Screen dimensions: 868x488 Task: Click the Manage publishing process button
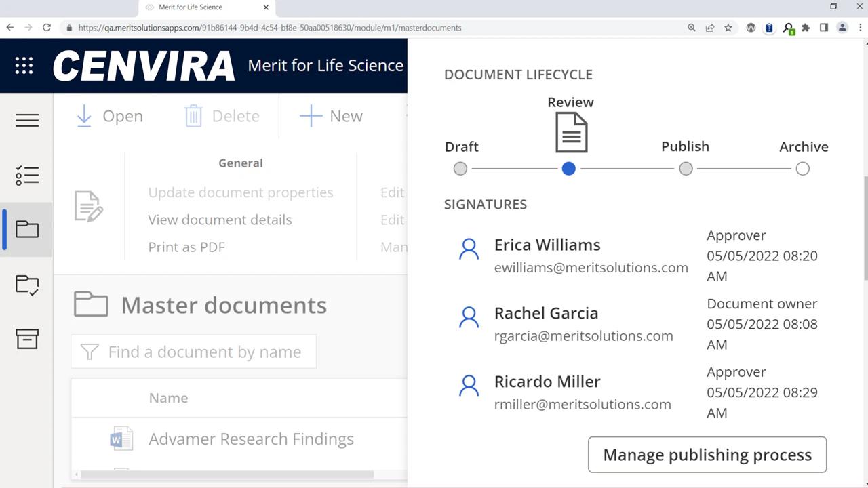(x=707, y=455)
